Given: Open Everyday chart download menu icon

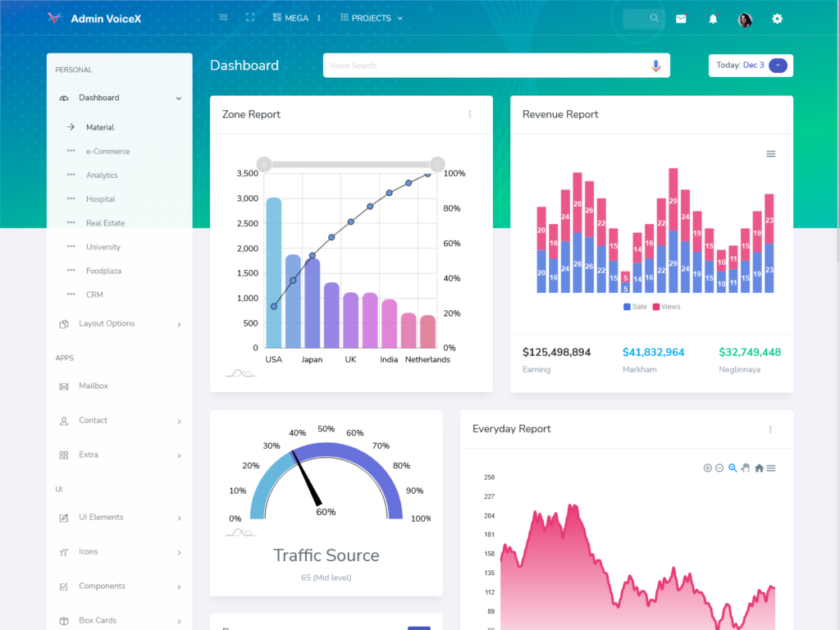Looking at the screenshot, I should coord(771,468).
